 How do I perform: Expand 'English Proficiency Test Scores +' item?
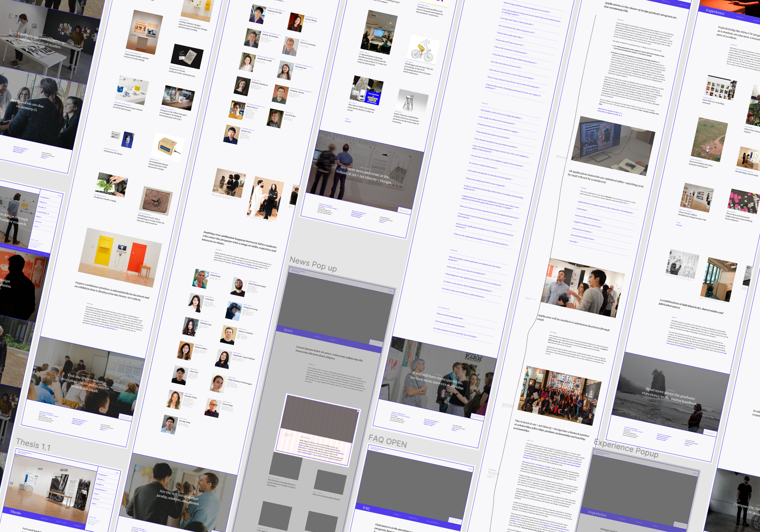(x=587, y=225)
